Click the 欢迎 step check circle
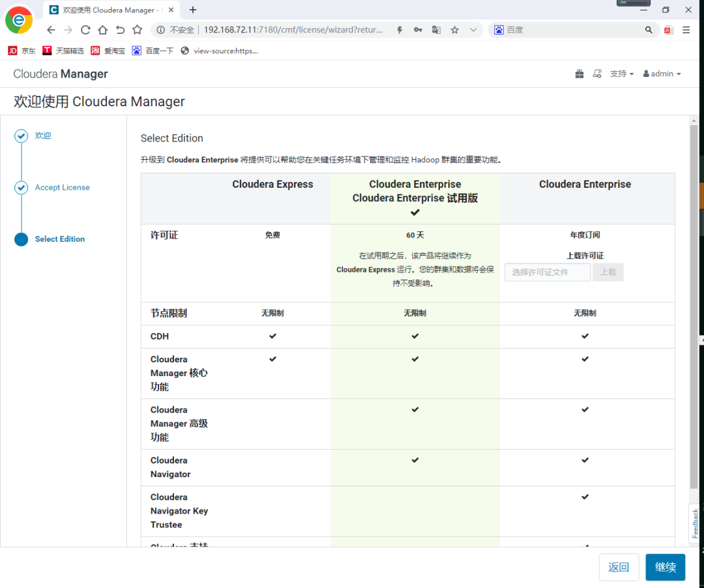 point(21,136)
